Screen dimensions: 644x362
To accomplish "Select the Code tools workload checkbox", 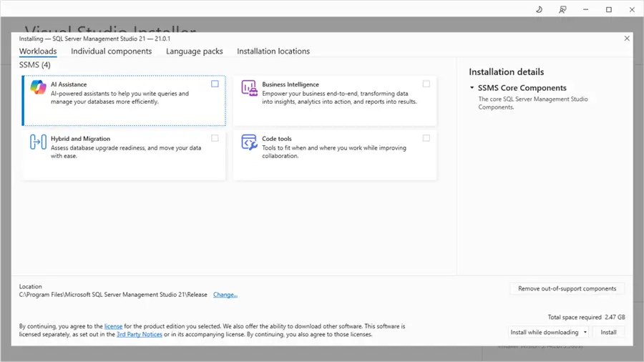I will tap(426, 138).
